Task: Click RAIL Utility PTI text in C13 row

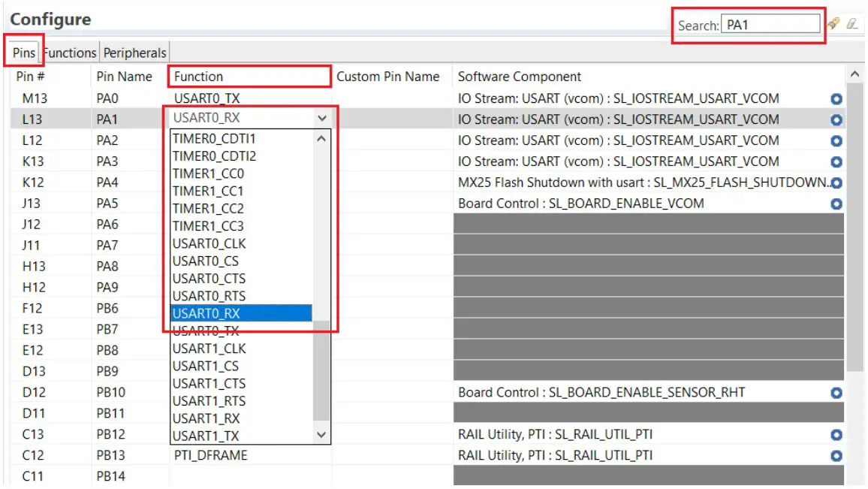Action: (555, 434)
